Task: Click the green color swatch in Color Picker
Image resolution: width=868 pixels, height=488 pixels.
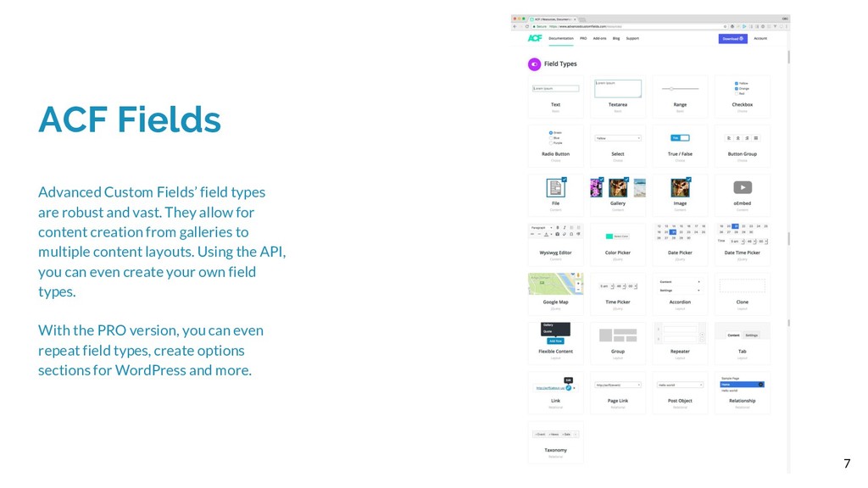Action: tap(609, 236)
